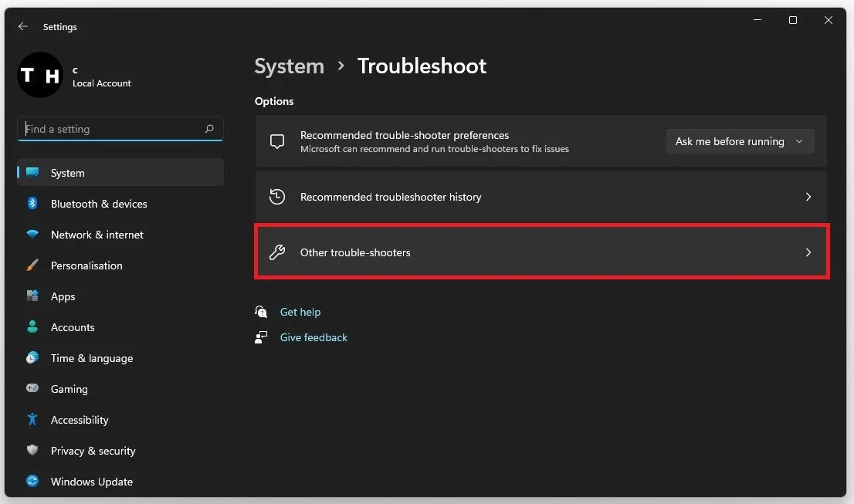Click the System breadcrumb link
Viewport: 854px width, 504px height.
pos(290,66)
